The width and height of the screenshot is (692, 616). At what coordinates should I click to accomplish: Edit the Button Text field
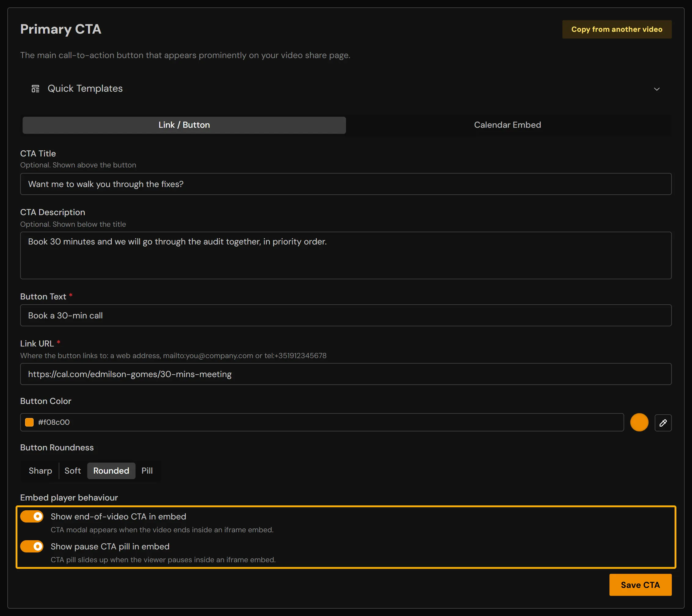346,315
